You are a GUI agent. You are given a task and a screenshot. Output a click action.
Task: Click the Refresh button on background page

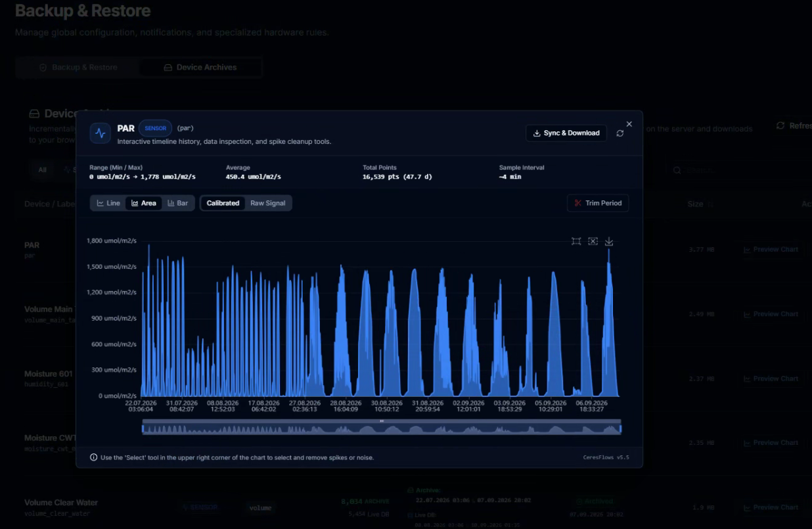click(793, 126)
